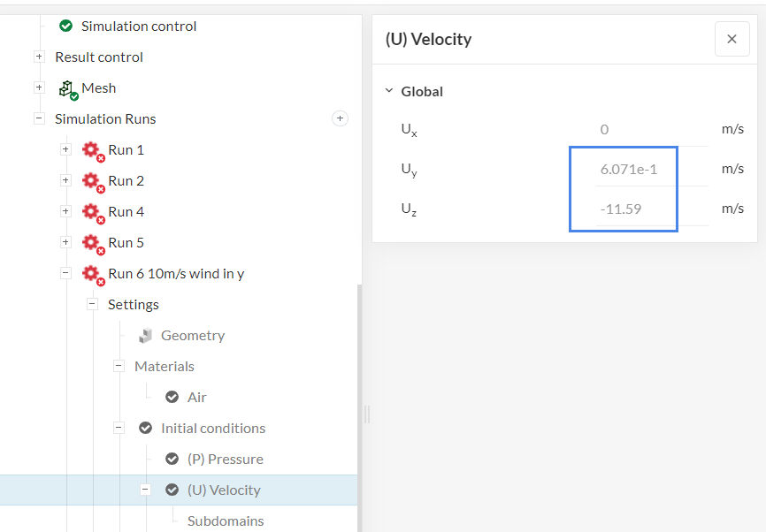This screenshot has width=766, height=532.
Task: Click the Geometry cube icon
Action: pos(146,336)
